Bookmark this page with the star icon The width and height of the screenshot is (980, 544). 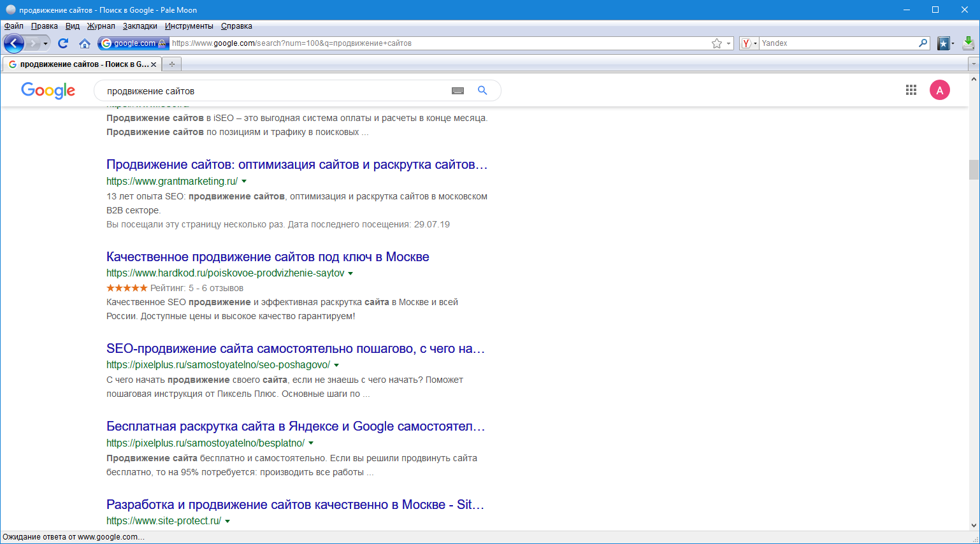click(x=717, y=43)
